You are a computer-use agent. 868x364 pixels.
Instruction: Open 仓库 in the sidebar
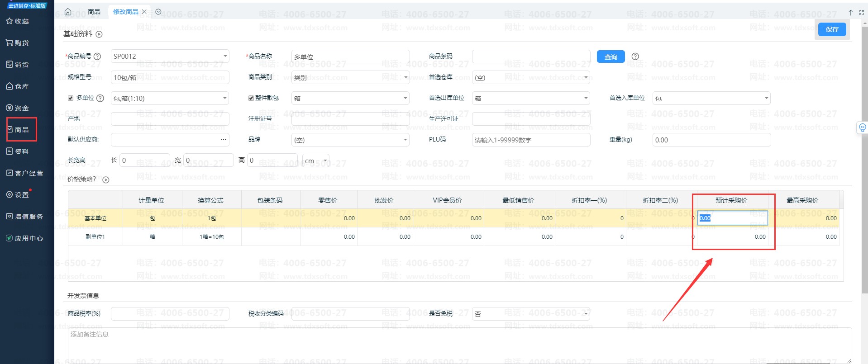click(x=18, y=86)
